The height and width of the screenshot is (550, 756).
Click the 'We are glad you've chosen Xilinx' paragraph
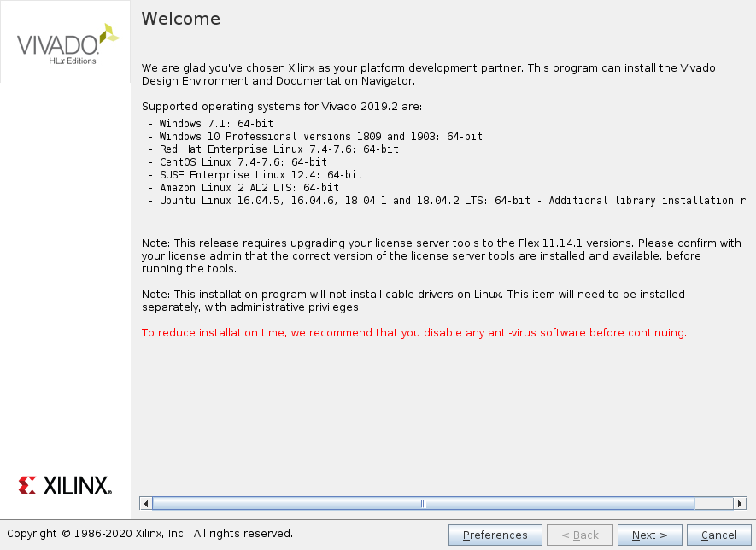point(429,74)
